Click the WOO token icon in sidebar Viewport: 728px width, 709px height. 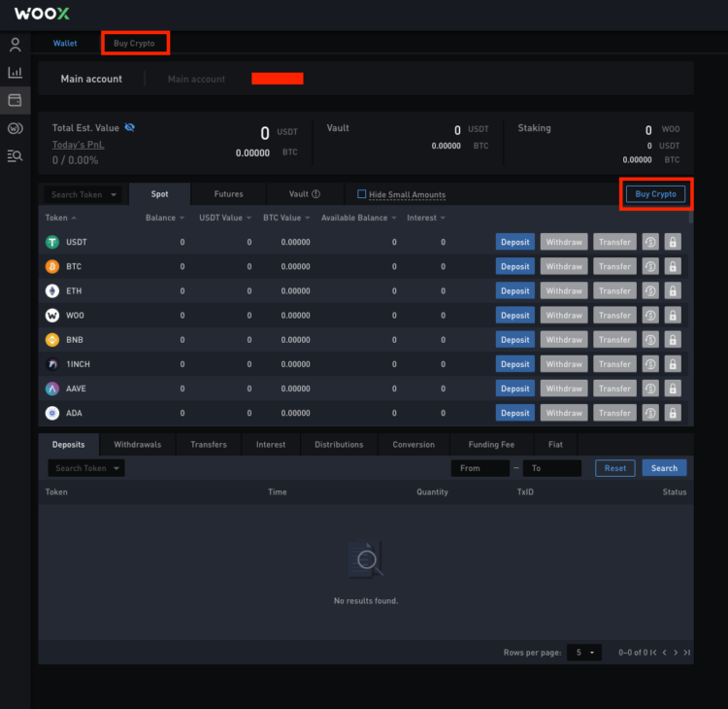coord(15,128)
